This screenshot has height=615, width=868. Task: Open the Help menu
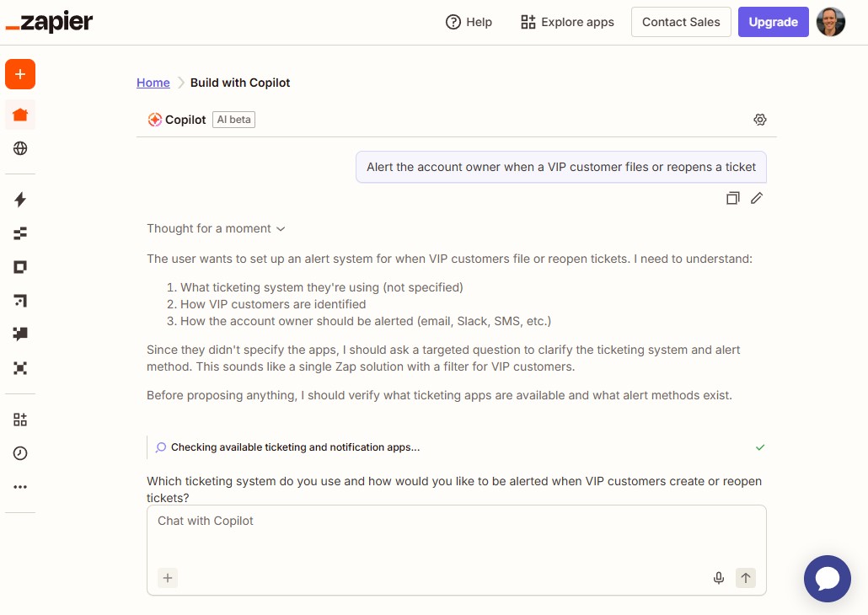point(469,22)
